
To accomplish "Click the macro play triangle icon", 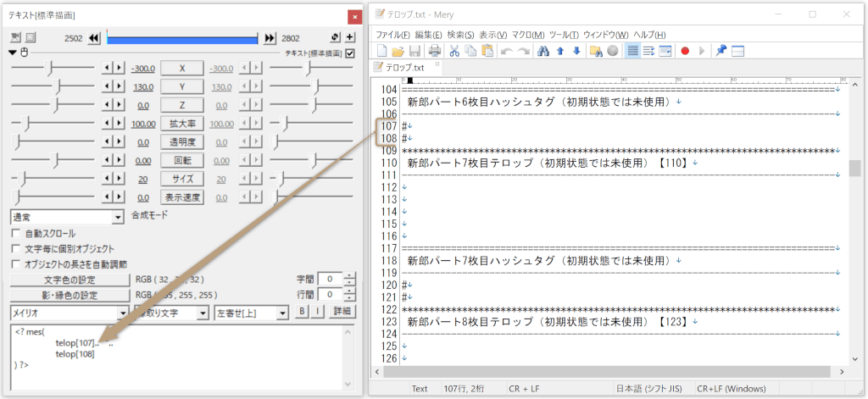I will [701, 51].
